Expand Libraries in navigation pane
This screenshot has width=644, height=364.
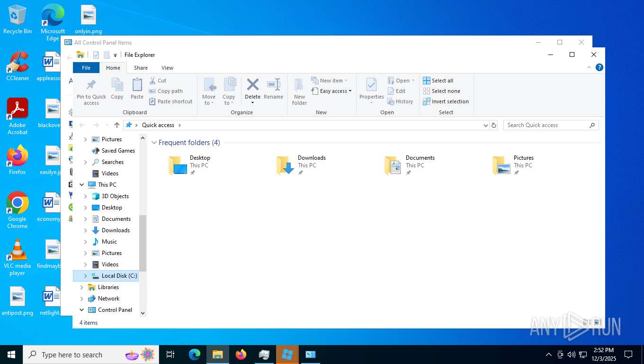(81, 287)
